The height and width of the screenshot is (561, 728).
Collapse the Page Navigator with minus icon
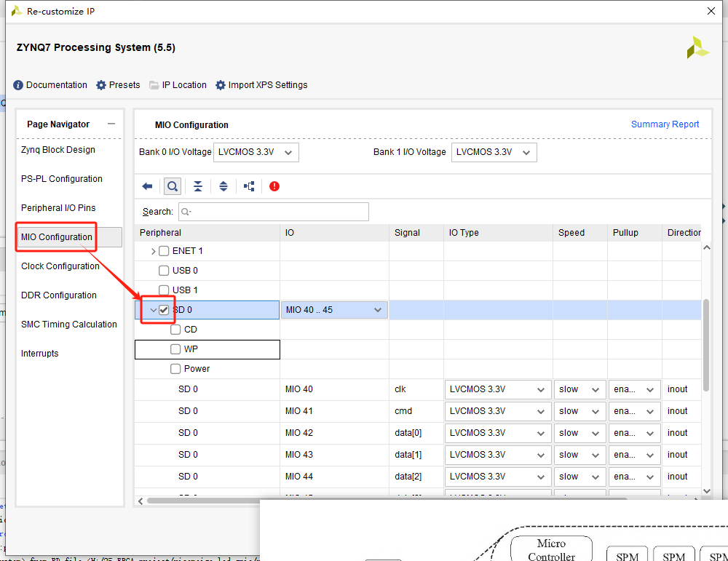click(111, 124)
